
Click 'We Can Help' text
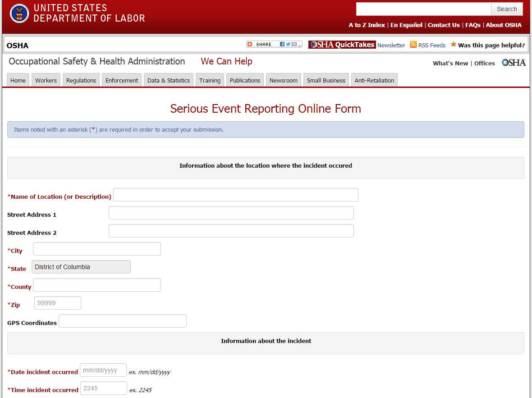click(227, 61)
